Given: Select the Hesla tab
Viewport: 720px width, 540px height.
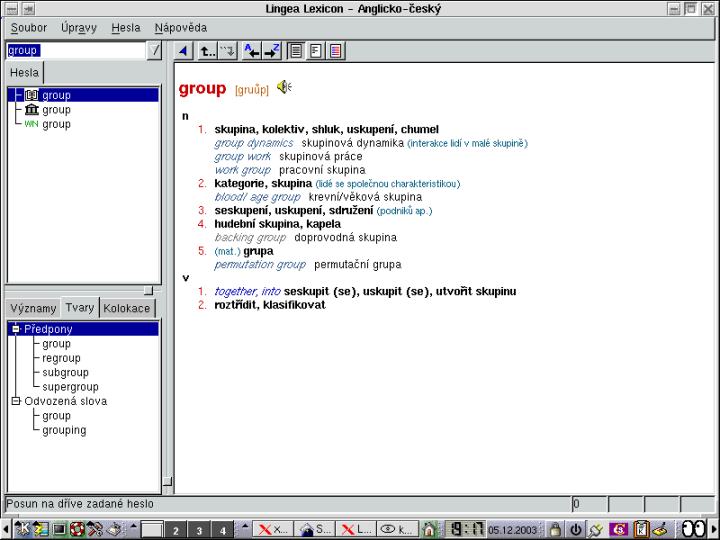Looking at the screenshot, I should (24, 73).
